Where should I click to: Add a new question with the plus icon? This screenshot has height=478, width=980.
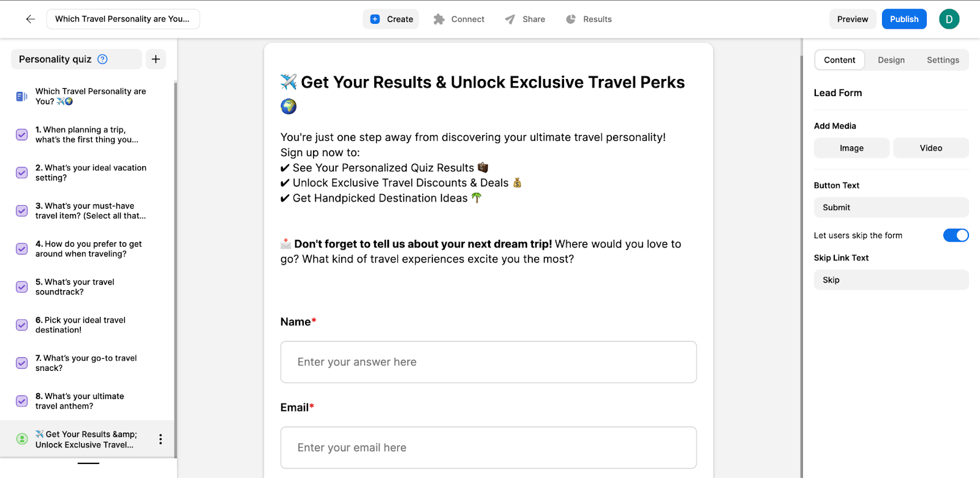[x=155, y=59]
